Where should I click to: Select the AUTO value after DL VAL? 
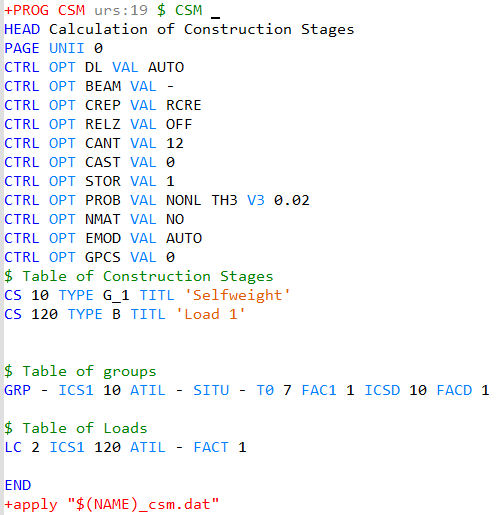tap(166, 67)
